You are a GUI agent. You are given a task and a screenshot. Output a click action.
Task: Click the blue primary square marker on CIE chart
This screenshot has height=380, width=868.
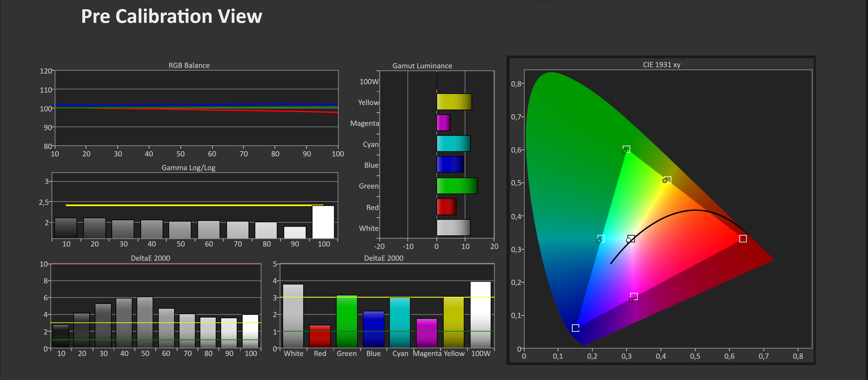pos(575,328)
